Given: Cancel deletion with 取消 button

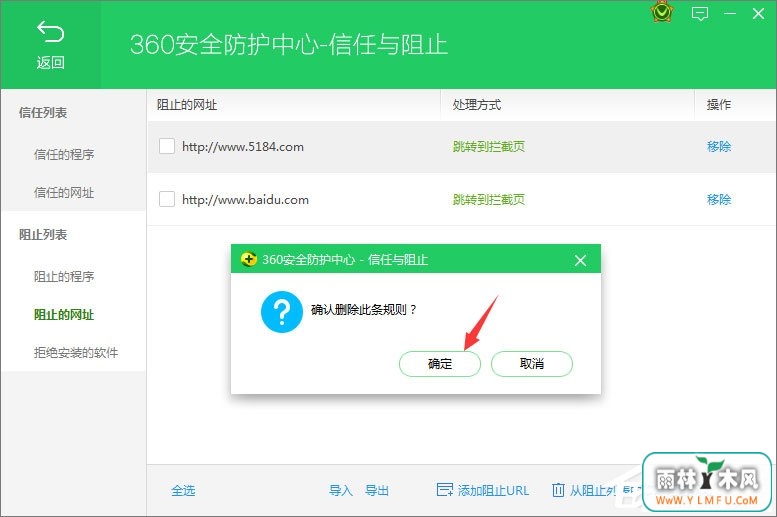Looking at the screenshot, I should click(532, 364).
